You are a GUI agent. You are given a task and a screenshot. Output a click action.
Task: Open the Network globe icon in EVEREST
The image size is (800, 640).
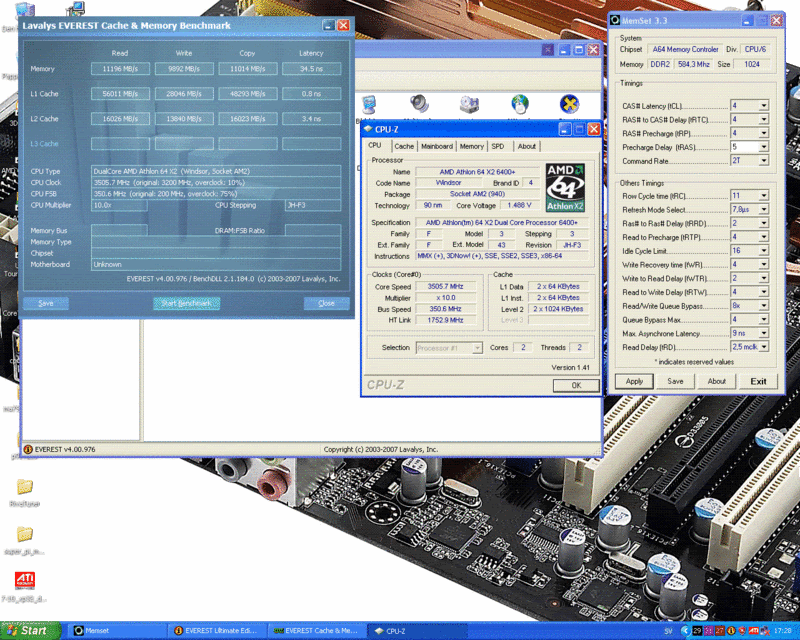pyautogui.click(x=519, y=104)
